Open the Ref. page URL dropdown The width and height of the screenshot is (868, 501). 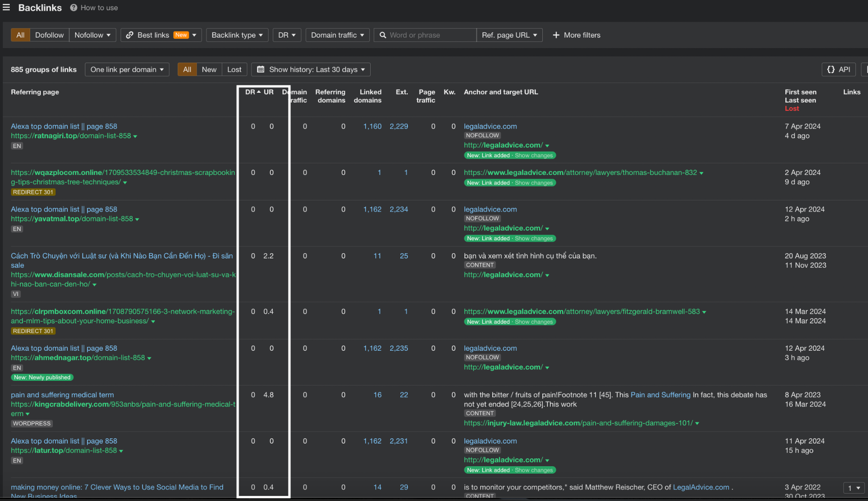pos(509,35)
